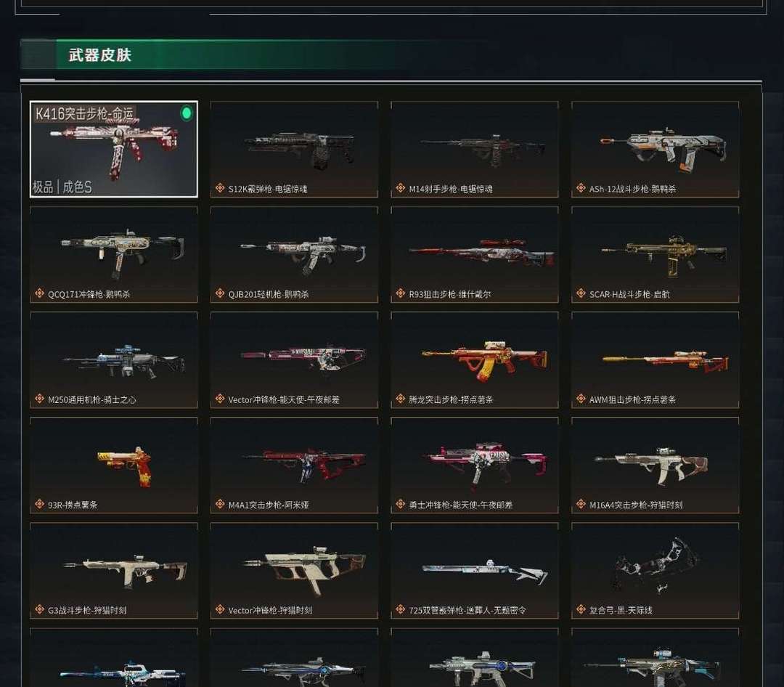Screen dimensions: 784x687
Task: Choose the 腾龙突击步枪-捞点薯条 skin
Action: 475,359
